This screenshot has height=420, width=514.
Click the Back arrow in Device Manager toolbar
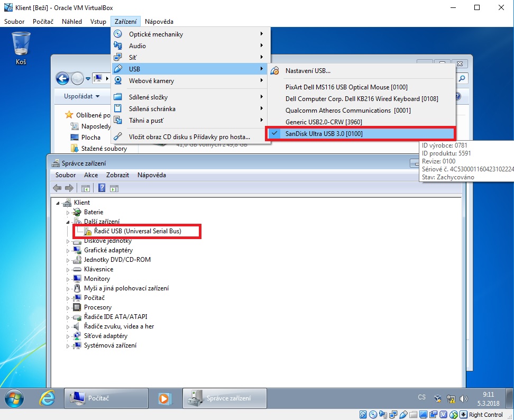[x=57, y=188]
